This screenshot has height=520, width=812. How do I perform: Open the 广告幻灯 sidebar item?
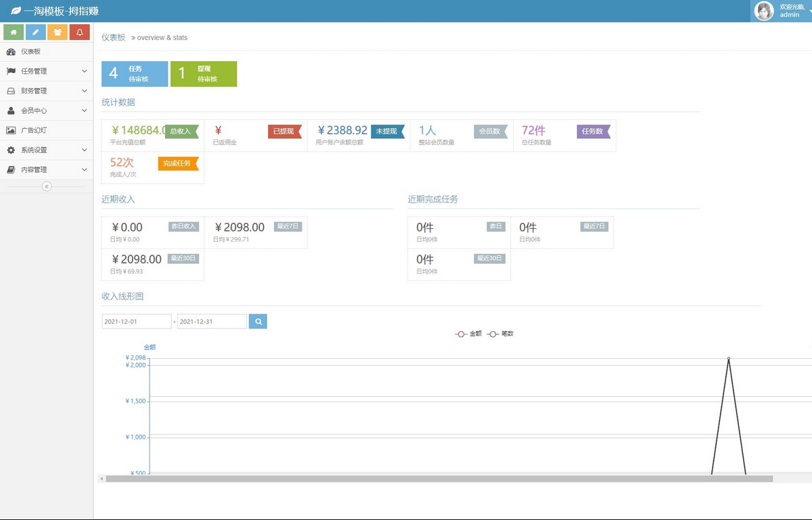[34, 130]
